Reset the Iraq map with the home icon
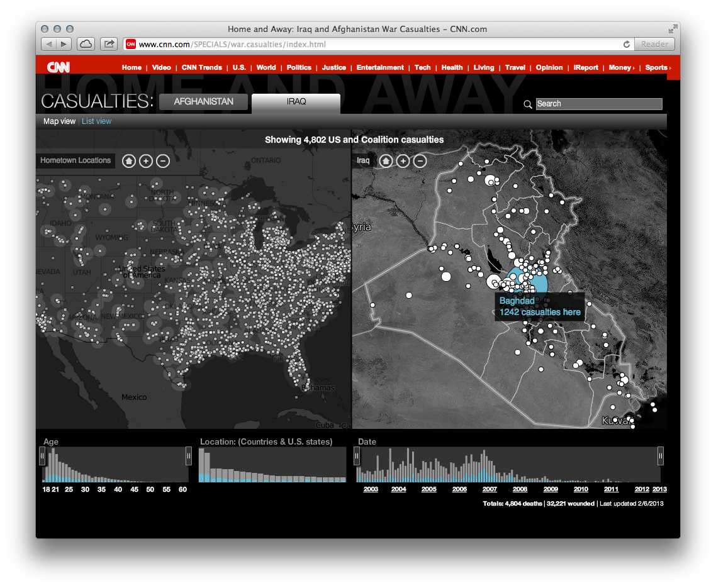 tap(385, 161)
